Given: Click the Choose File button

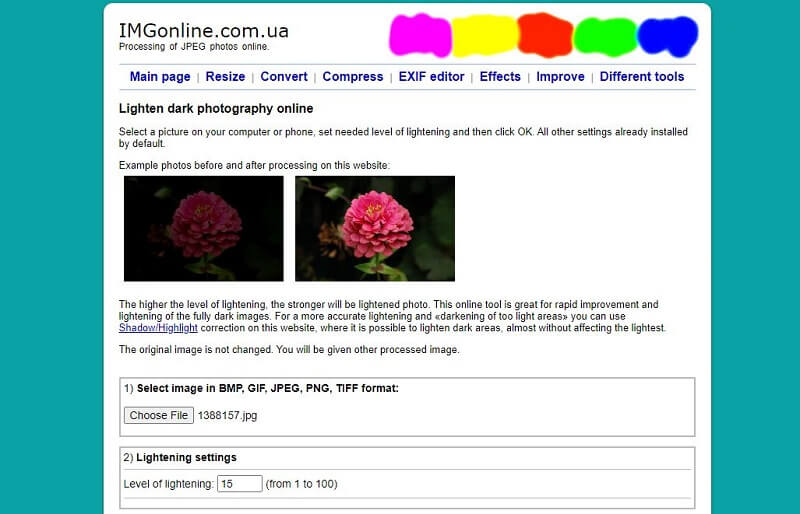Looking at the screenshot, I should point(159,415).
